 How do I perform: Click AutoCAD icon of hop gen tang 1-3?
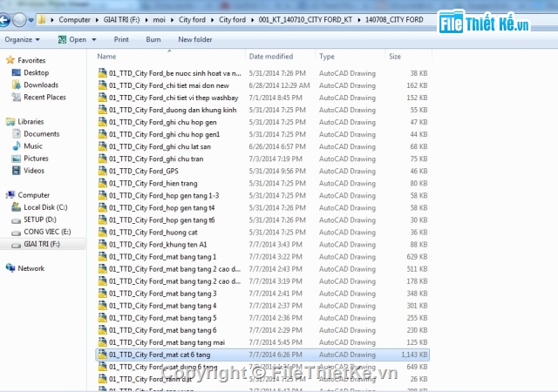(x=103, y=195)
